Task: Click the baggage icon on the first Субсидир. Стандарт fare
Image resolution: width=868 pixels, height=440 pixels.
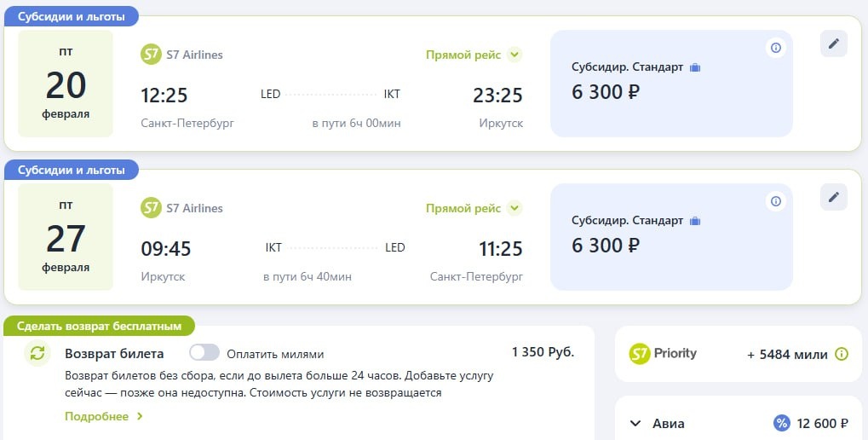Action: click(x=695, y=67)
